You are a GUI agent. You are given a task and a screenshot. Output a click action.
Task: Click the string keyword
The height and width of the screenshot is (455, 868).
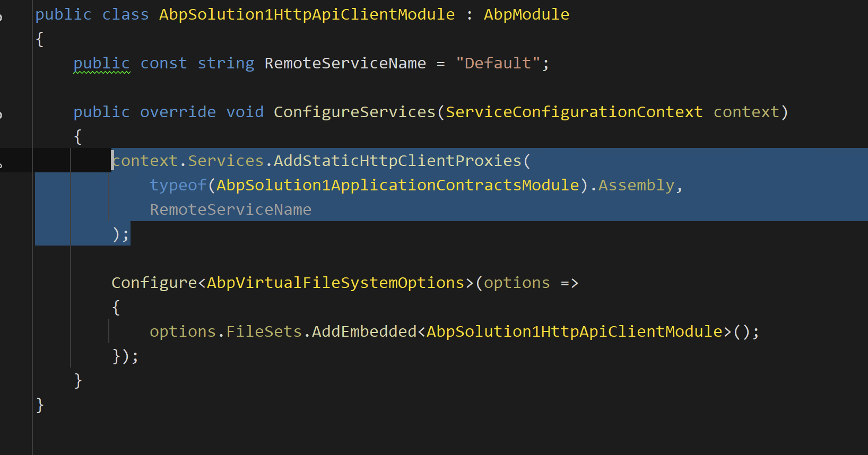(226, 63)
